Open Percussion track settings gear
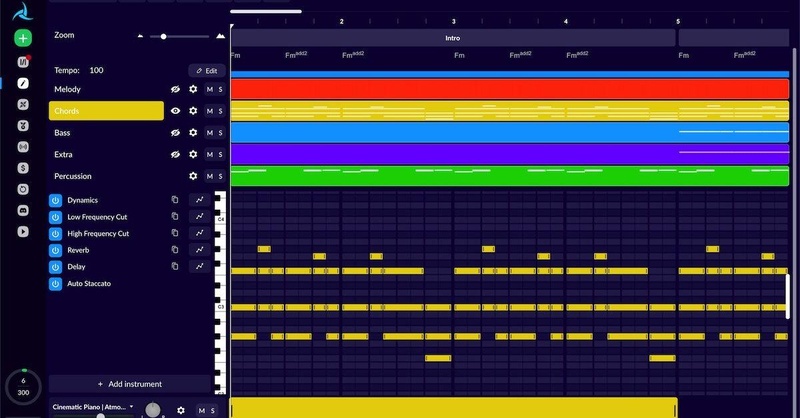Image resolution: width=800 pixels, height=418 pixels. click(x=193, y=176)
